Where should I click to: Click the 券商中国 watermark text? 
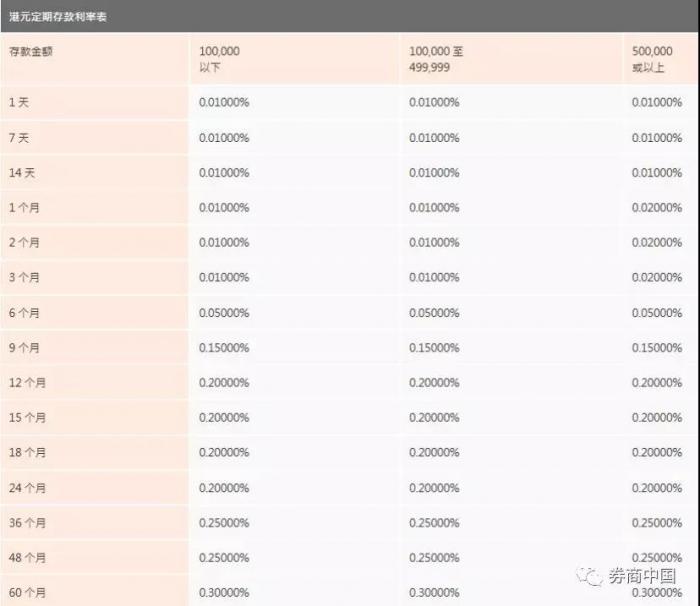[641, 577]
